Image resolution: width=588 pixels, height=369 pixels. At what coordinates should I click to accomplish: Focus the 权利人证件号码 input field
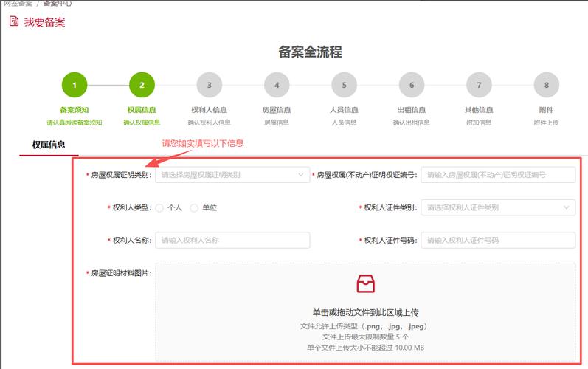click(x=498, y=241)
